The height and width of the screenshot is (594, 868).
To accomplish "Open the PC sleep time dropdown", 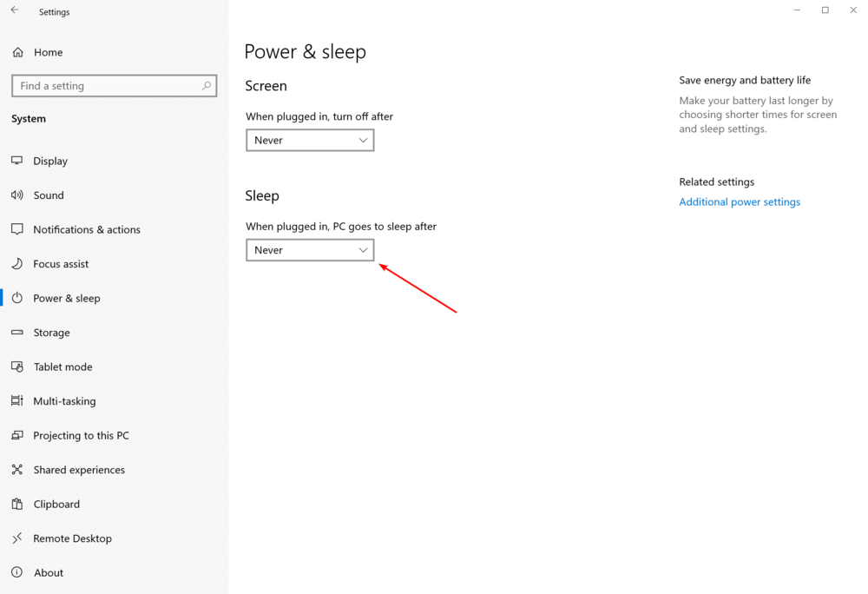I will (310, 249).
